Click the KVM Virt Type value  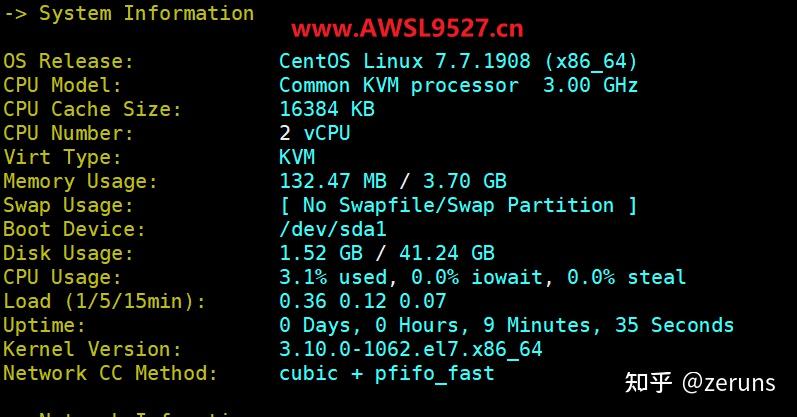[x=297, y=157]
